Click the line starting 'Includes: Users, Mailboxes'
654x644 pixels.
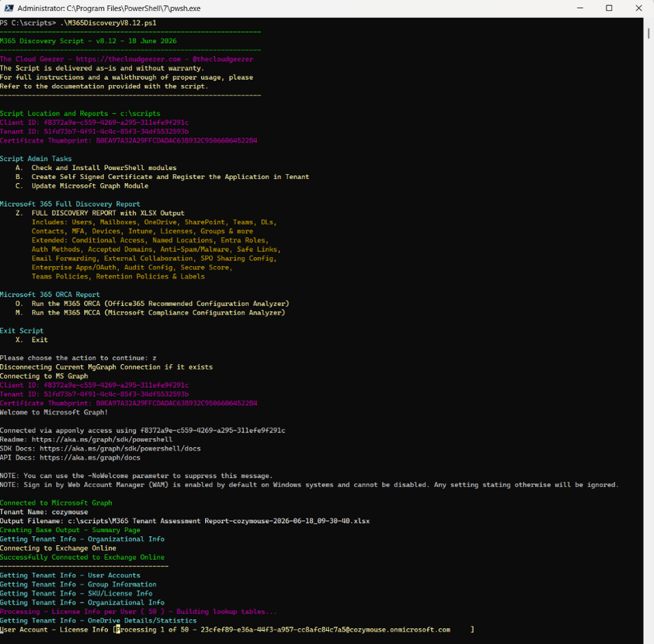pyautogui.click(x=154, y=222)
